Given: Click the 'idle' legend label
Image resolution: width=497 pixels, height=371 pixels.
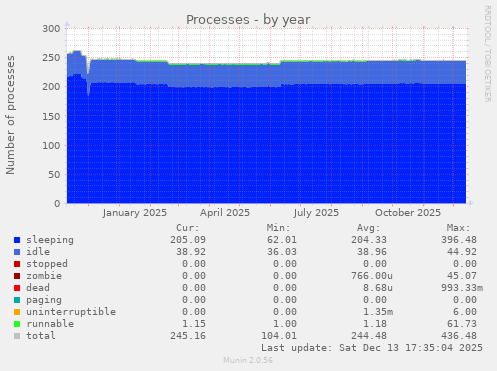Looking at the screenshot, I should 38,252.
